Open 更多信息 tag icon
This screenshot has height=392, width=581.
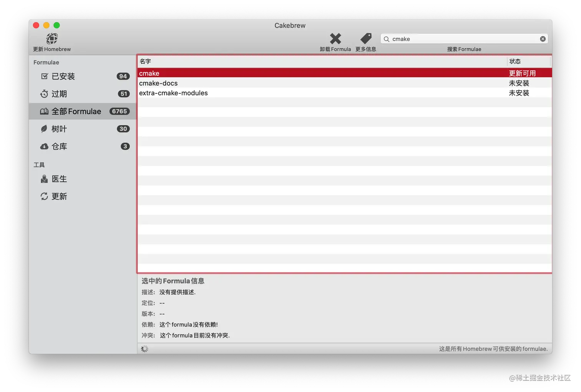pyautogui.click(x=366, y=38)
